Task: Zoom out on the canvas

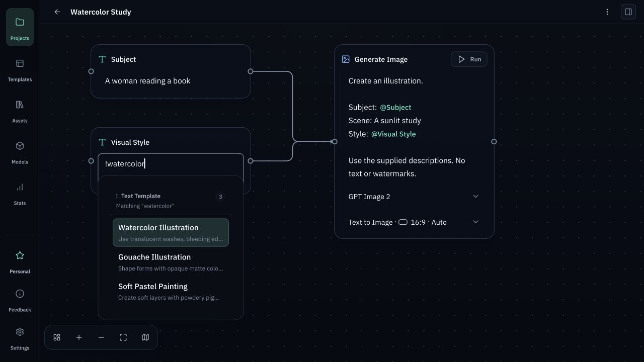Action: pyautogui.click(x=101, y=337)
